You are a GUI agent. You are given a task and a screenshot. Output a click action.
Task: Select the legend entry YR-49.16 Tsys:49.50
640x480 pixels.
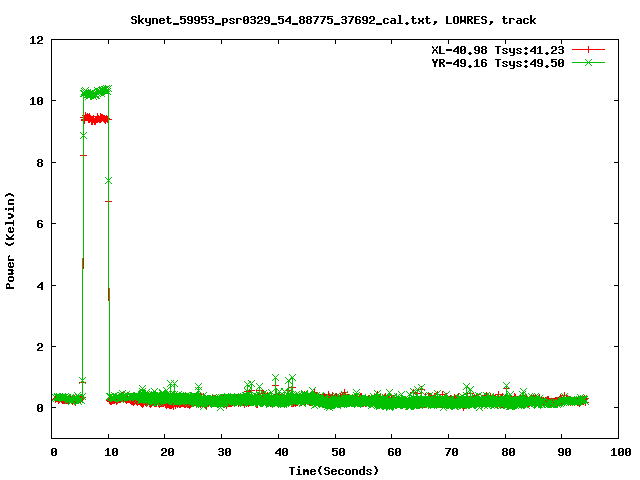498,63
